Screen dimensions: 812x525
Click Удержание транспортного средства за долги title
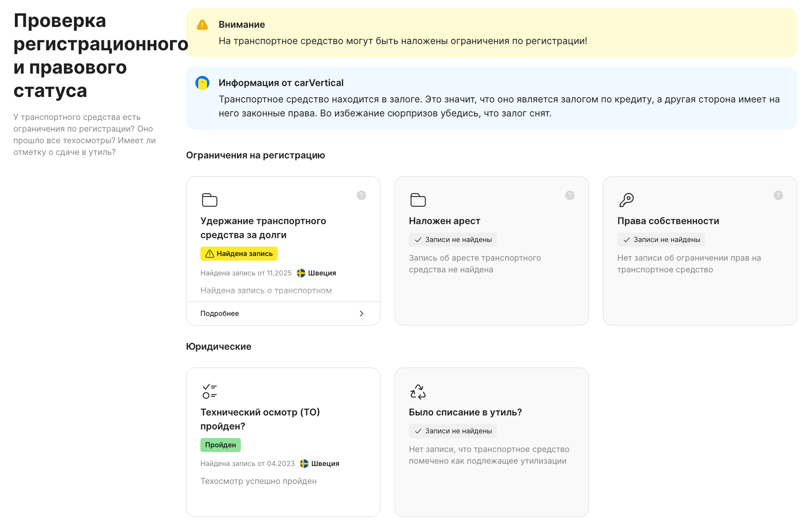click(263, 228)
